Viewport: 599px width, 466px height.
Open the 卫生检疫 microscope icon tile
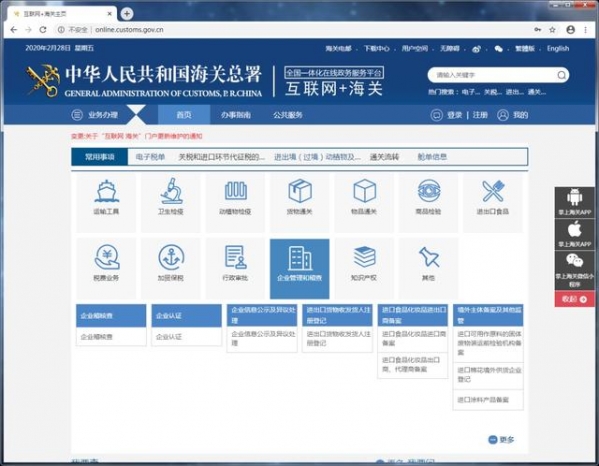click(170, 202)
